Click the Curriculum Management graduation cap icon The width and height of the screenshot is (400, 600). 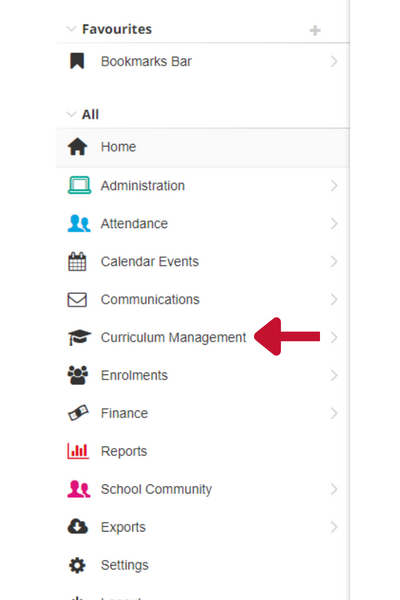[79, 337]
